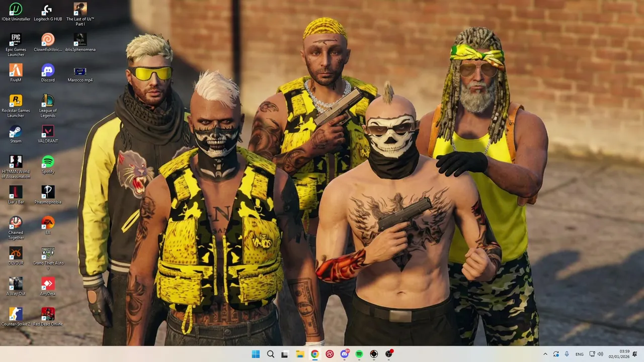Open the Steam desktop icon
Screen dimensions: 644x362
(x=16, y=134)
